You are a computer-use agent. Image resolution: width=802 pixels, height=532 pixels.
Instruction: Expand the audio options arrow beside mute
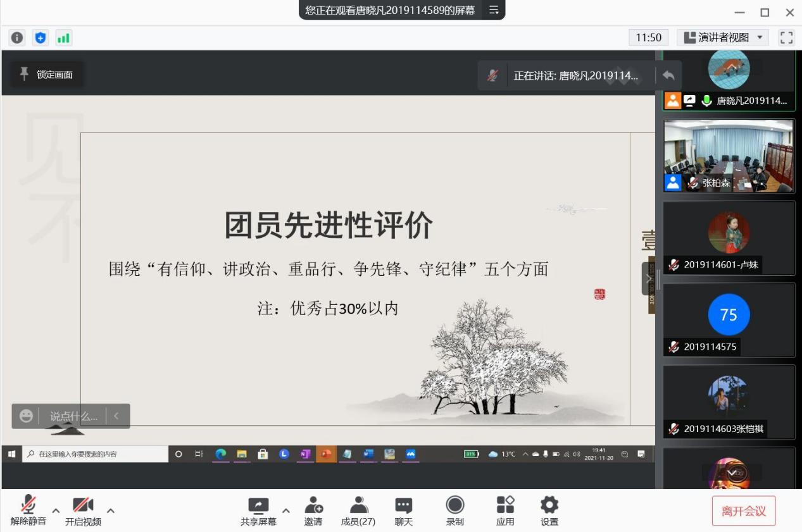tap(56, 510)
